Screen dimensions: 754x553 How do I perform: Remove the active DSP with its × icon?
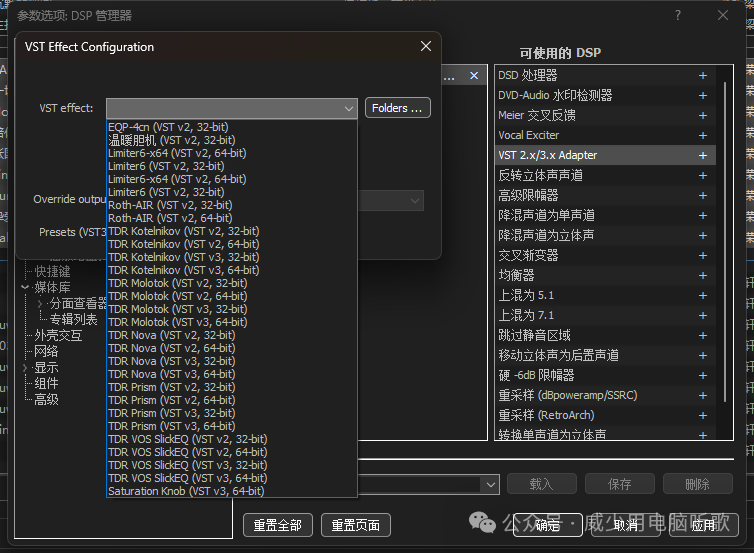point(474,76)
